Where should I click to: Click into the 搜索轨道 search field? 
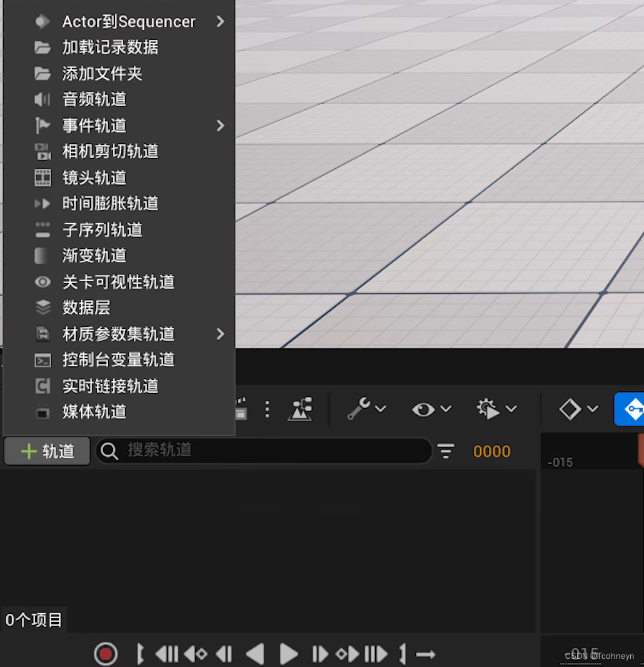263,451
